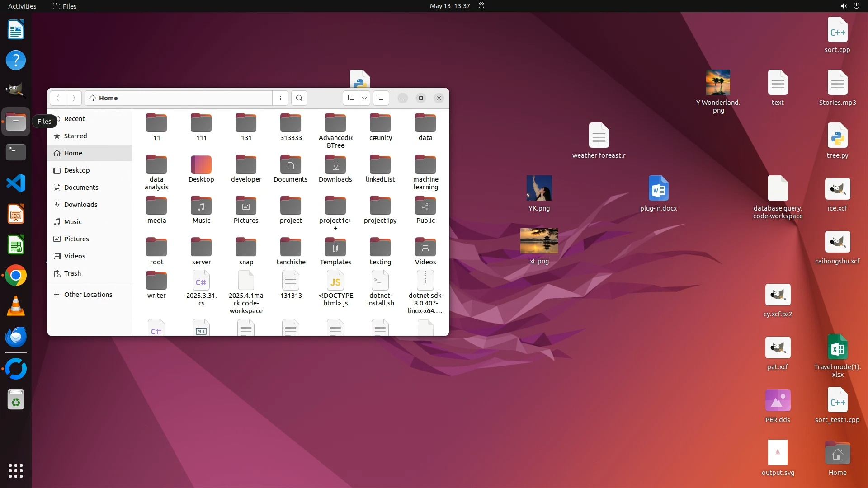Open the Files menu in top bar

[x=65, y=6]
